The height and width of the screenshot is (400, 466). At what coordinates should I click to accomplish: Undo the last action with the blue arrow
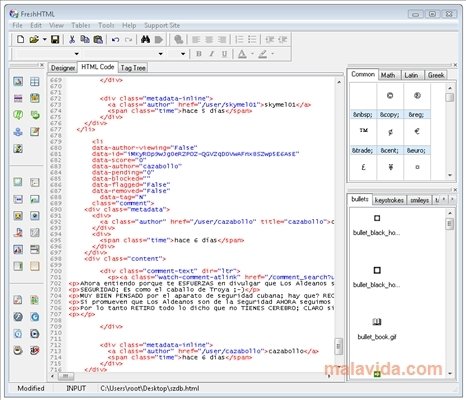click(115, 40)
